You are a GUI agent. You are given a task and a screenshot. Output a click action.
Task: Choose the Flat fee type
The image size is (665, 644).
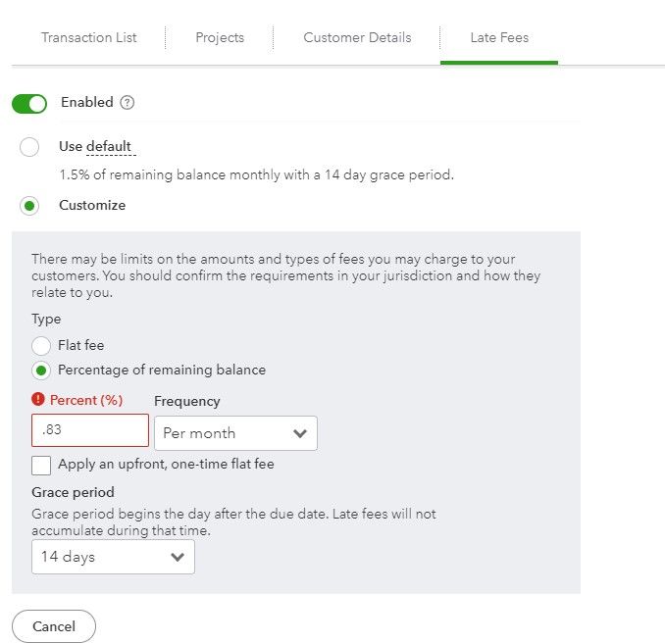[41, 345]
